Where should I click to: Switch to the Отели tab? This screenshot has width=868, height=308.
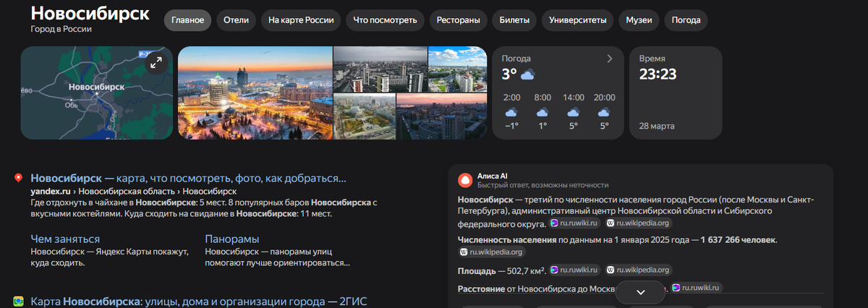pos(236,20)
